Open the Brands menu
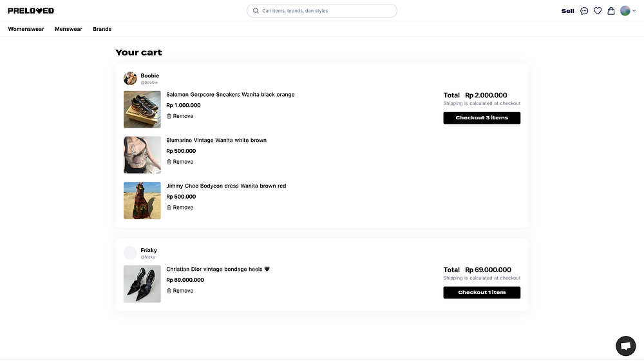The height and width of the screenshot is (363, 644). 102,29
